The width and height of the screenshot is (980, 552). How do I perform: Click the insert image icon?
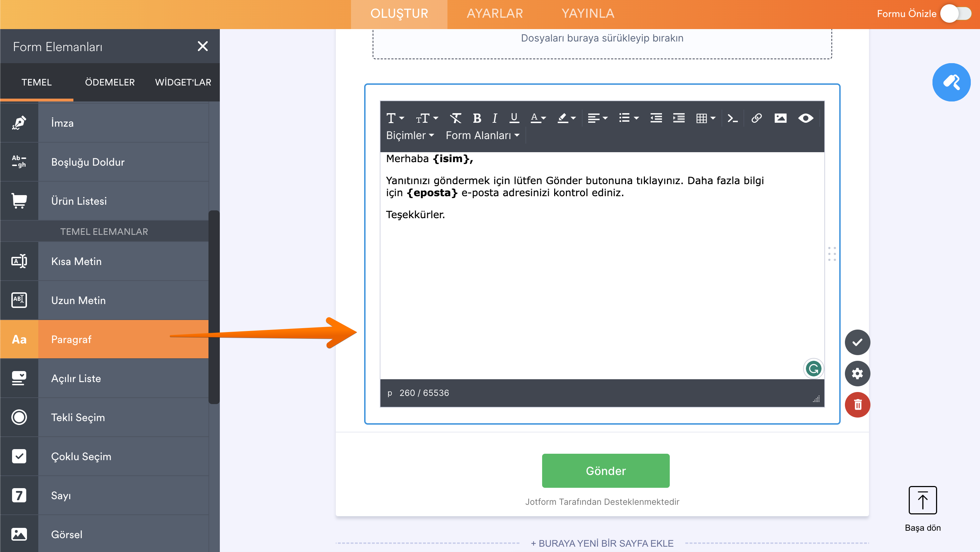tap(780, 118)
